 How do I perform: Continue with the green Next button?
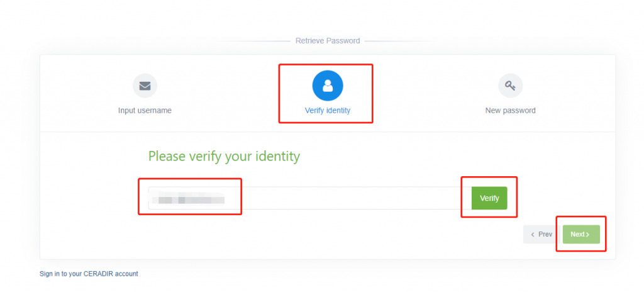click(581, 235)
